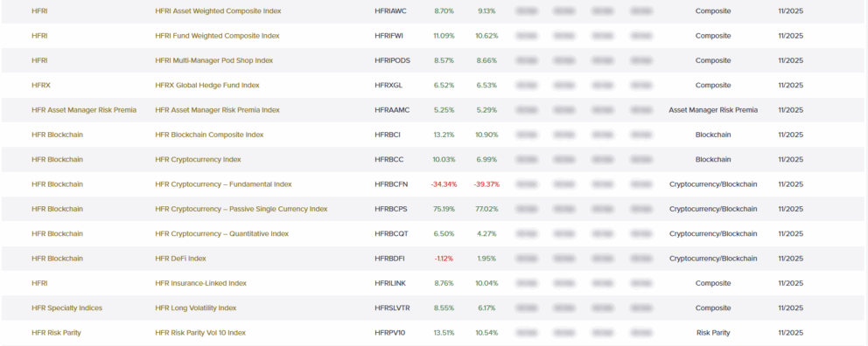Screen dimensions: 868x346
Task: Open HFR Risk Parity Vol 10 Index
Action: coord(200,333)
